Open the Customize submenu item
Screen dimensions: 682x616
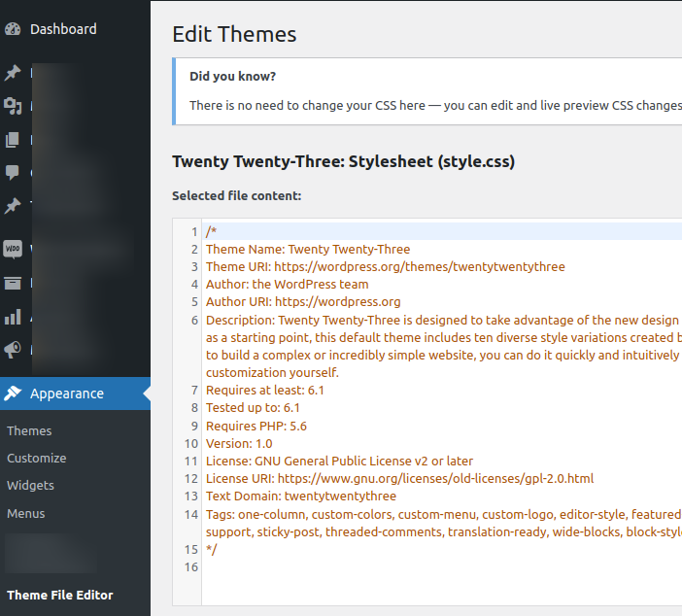37,458
